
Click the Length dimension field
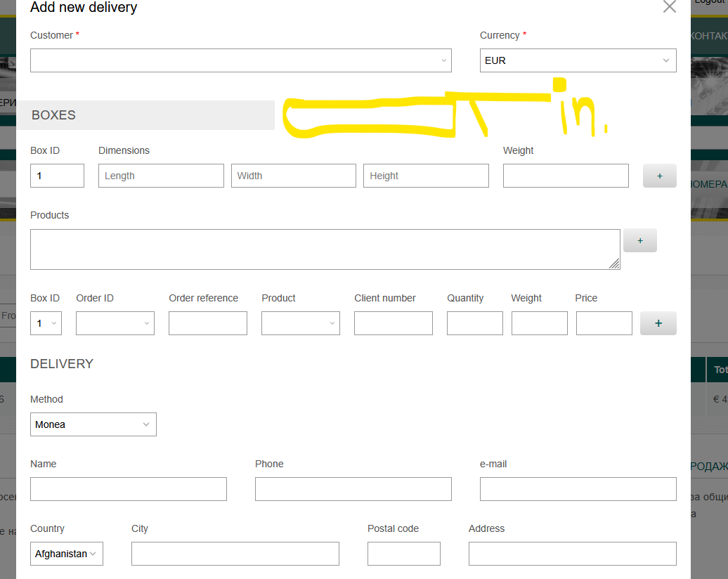pyautogui.click(x=161, y=176)
